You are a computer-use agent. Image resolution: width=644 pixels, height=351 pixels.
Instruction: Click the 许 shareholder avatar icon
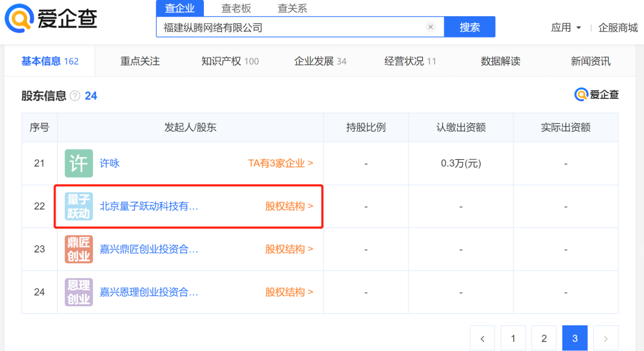coord(78,163)
